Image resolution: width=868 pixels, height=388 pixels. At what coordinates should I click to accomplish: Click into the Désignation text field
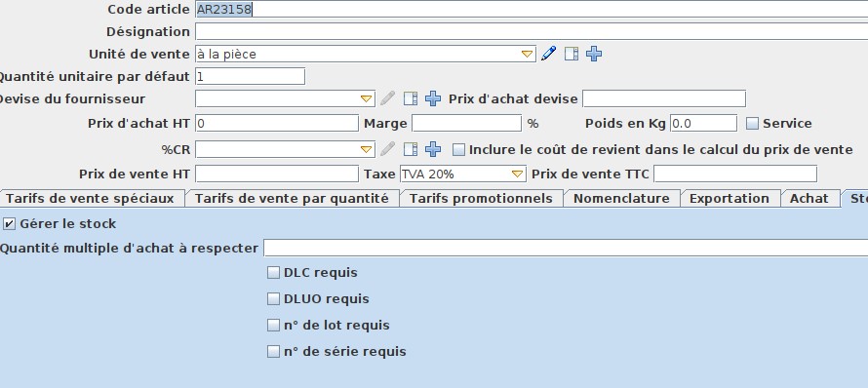pos(532,31)
